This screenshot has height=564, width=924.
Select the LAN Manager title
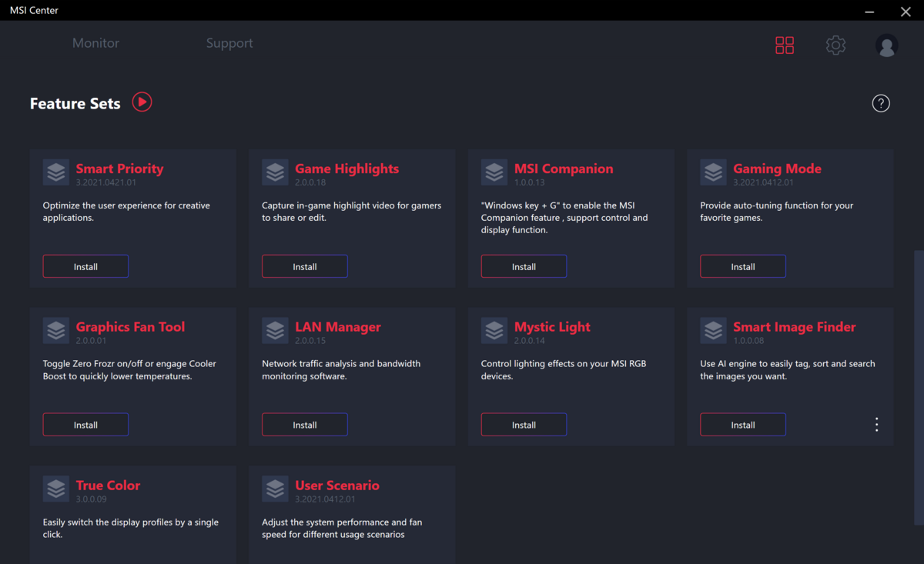pyautogui.click(x=338, y=327)
